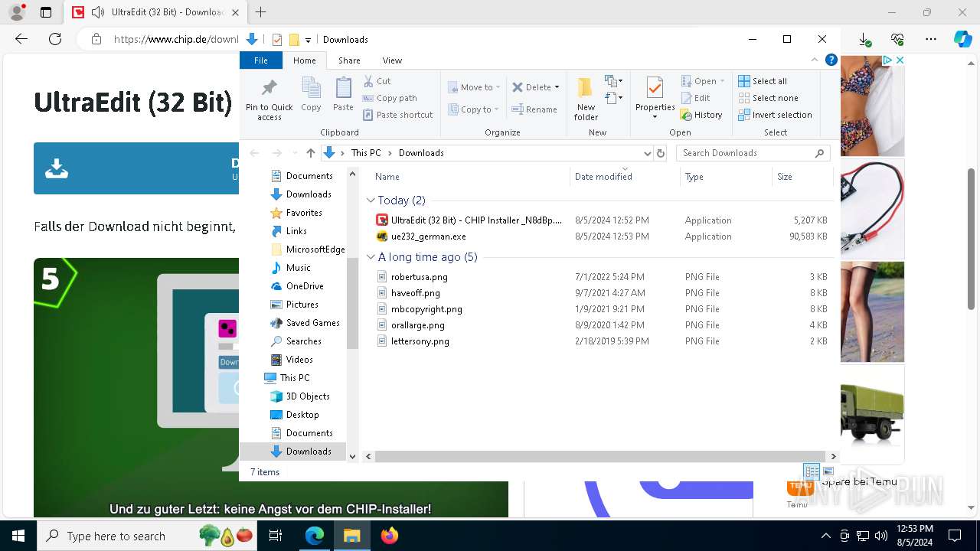Click Select none in ribbon

click(768, 98)
